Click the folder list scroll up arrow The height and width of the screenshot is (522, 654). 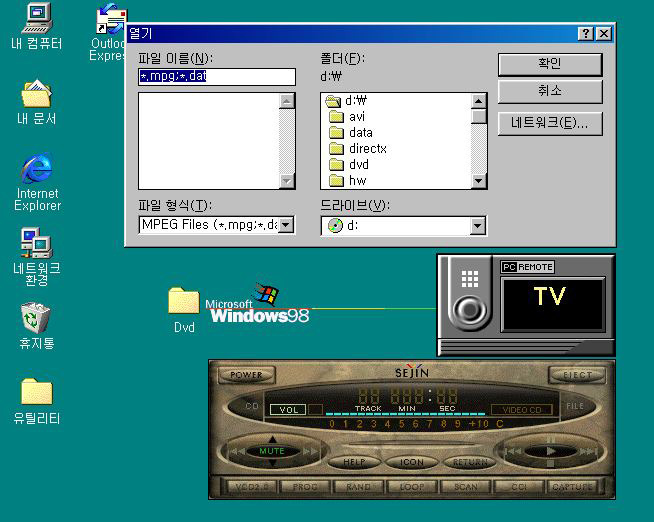[478, 101]
